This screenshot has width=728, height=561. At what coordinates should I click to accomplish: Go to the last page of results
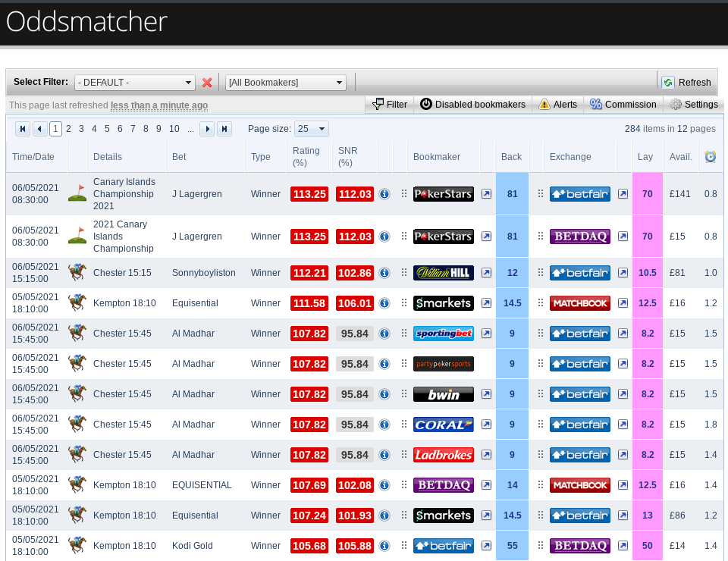(224, 129)
